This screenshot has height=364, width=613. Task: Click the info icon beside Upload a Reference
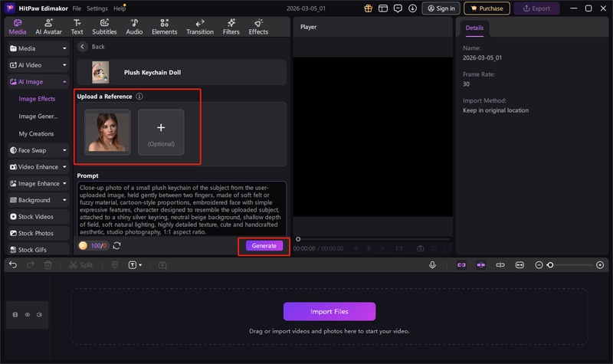point(139,97)
